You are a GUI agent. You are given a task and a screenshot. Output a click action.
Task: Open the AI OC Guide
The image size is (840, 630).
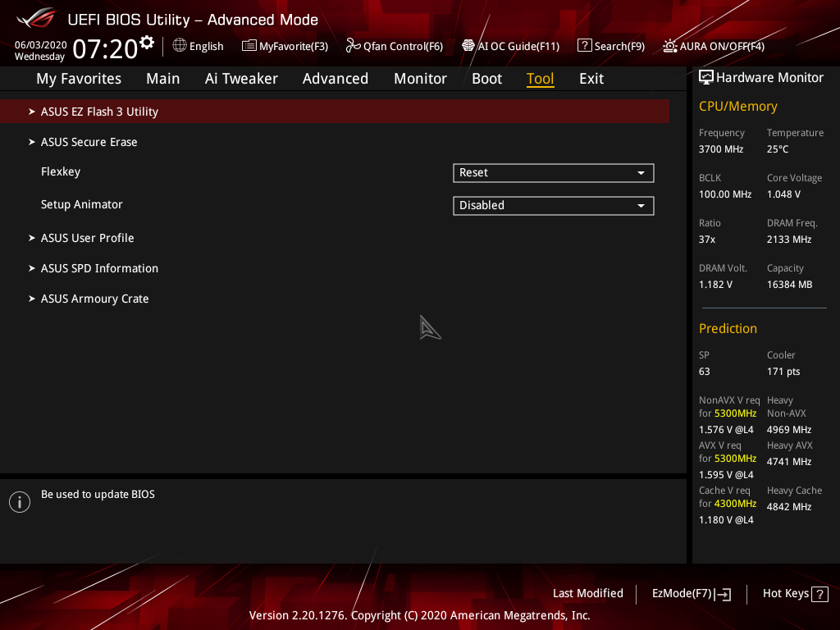pos(510,46)
